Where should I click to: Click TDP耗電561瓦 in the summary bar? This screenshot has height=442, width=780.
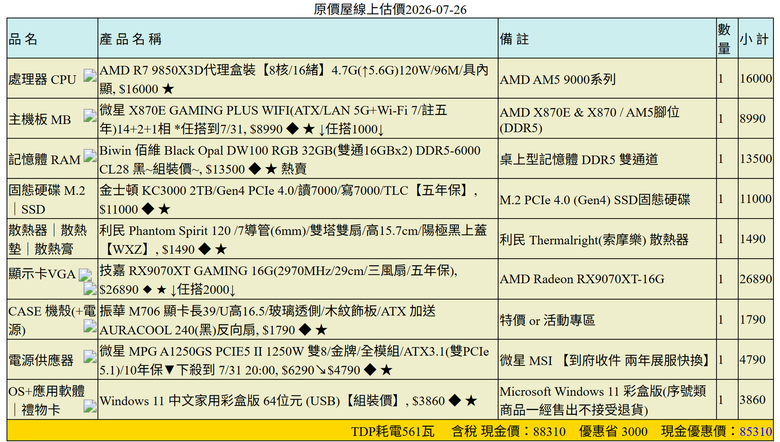(393, 431)
